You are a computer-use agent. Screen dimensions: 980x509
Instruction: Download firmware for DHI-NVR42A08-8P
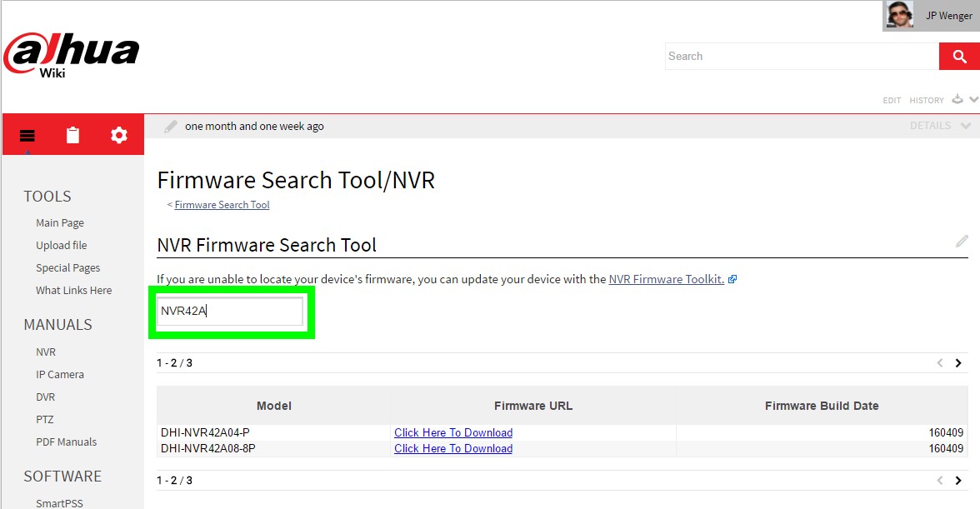pyautogui.click(x=453, y=448)
